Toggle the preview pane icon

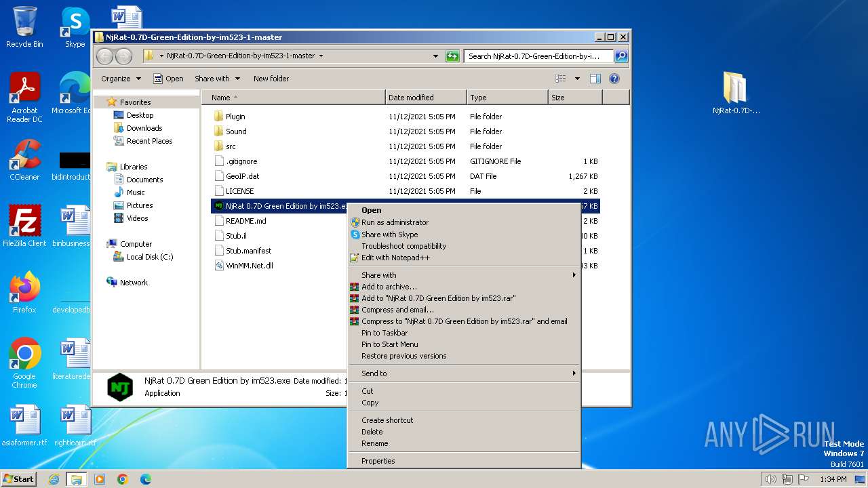(595, 79)
